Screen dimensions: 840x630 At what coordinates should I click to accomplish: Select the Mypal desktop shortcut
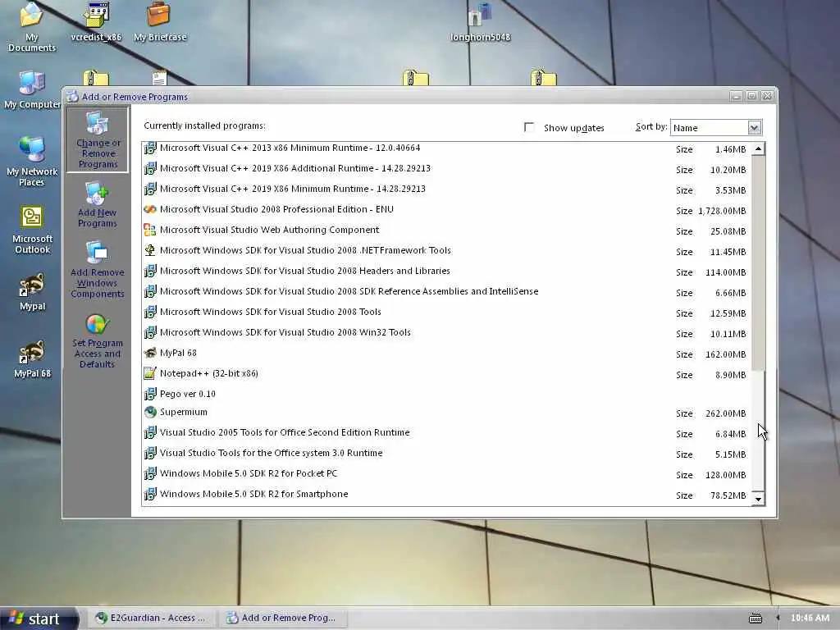32,291
